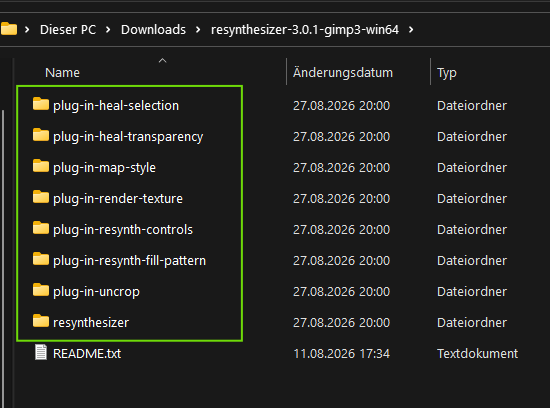The width and height of the screenshot is (550, 408).
Task: Click the README.txt document icon
Action: click(x=41, y=352)
